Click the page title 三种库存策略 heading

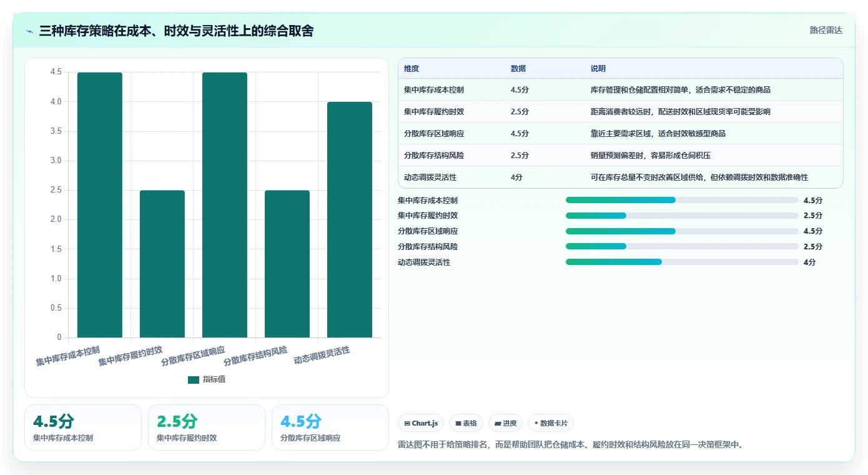(x=176, y=31)
